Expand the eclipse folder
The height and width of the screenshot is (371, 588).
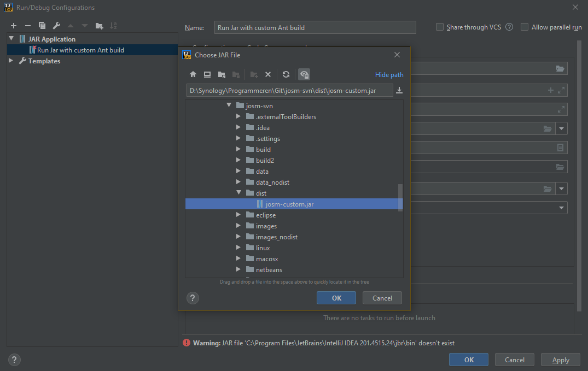click(238, 215)
